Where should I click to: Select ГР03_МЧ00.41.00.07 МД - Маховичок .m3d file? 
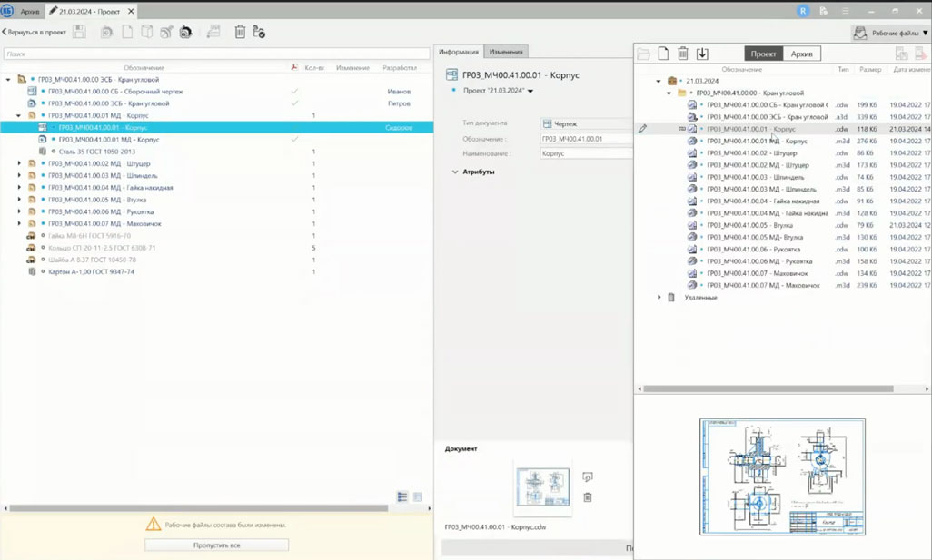[x=782, y=285]
